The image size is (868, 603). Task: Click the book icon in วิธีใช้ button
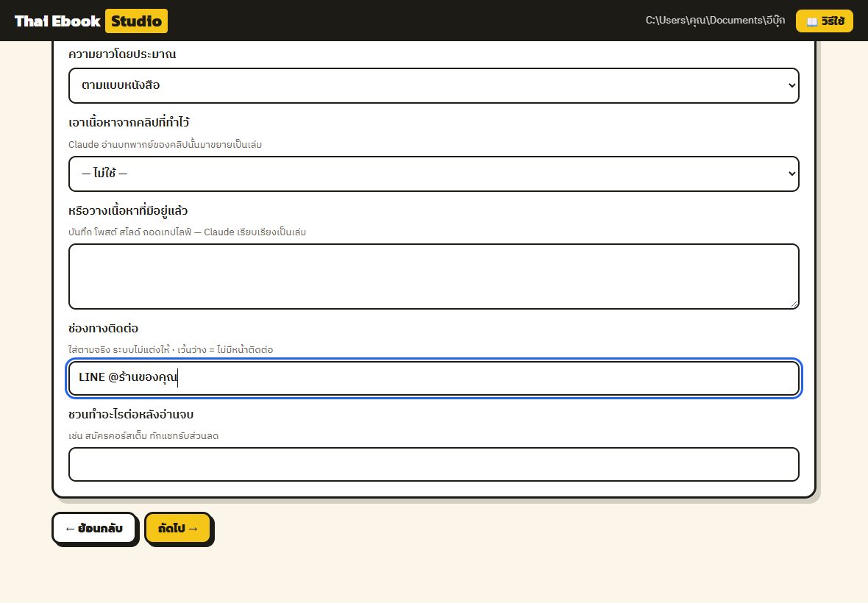[x=812, y=21]
